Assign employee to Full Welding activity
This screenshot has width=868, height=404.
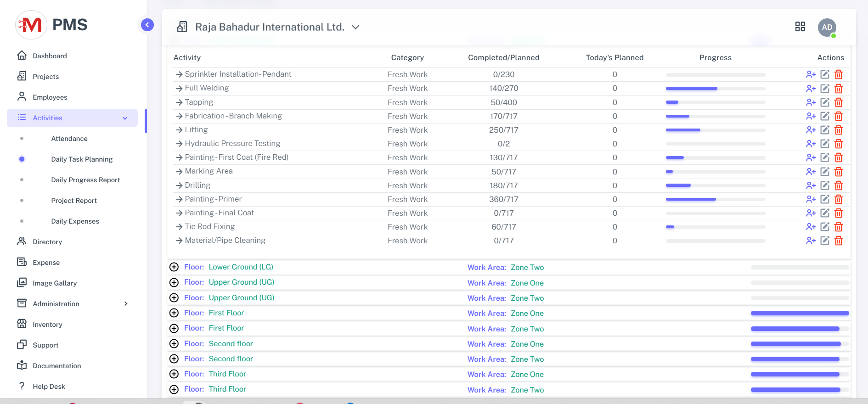tap(811, 89)
